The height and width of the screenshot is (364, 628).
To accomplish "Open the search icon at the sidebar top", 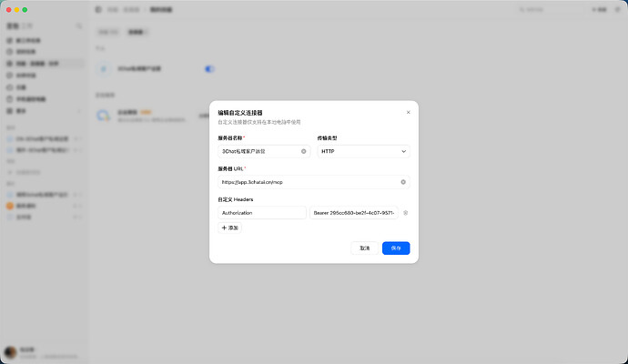I will pyautogui.click(x=79, y=26).
